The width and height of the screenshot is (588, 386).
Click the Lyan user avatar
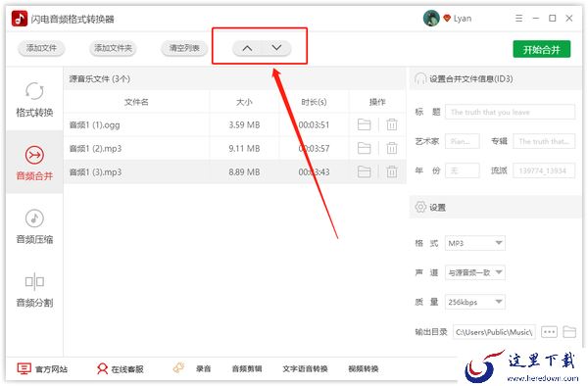click(x=431, y=18)
